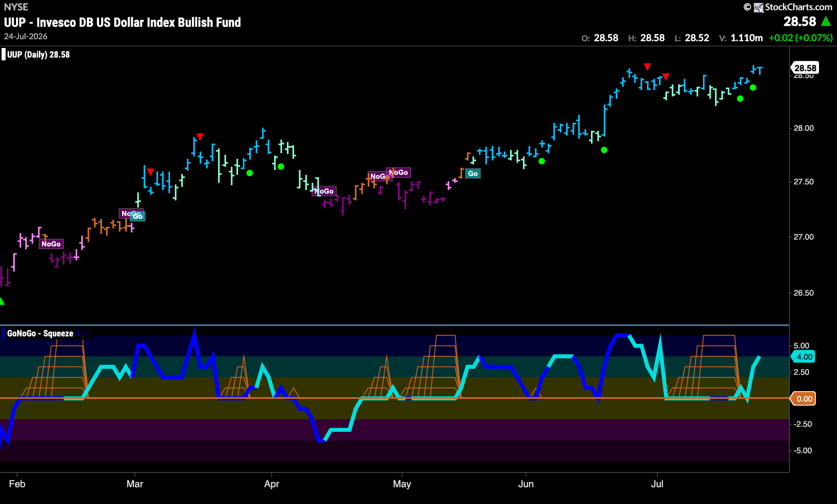The width and height of the screenshot is (837, 504).
Task: Click the high value H: 28.58
Action: (x=646, y=38)
